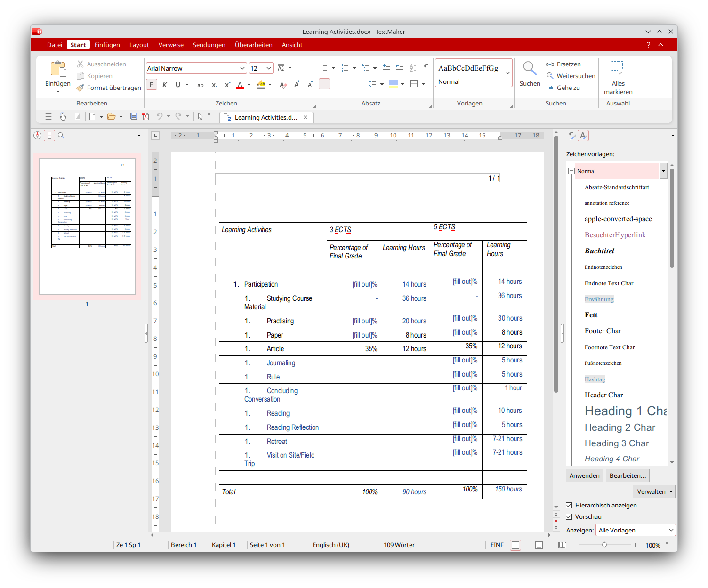Apply superscript formatting
Screen dimensions: 708x588
pyautogui.click(x=228, y=85)
